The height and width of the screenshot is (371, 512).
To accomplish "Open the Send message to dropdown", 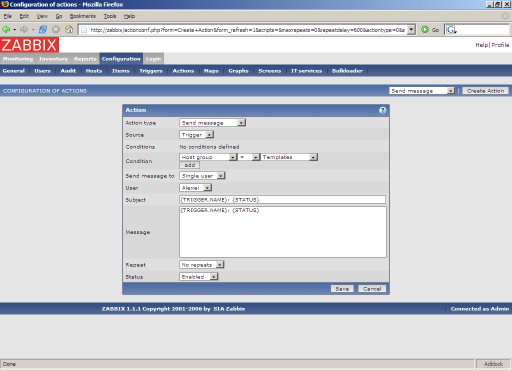I will [x=202, y=176].
